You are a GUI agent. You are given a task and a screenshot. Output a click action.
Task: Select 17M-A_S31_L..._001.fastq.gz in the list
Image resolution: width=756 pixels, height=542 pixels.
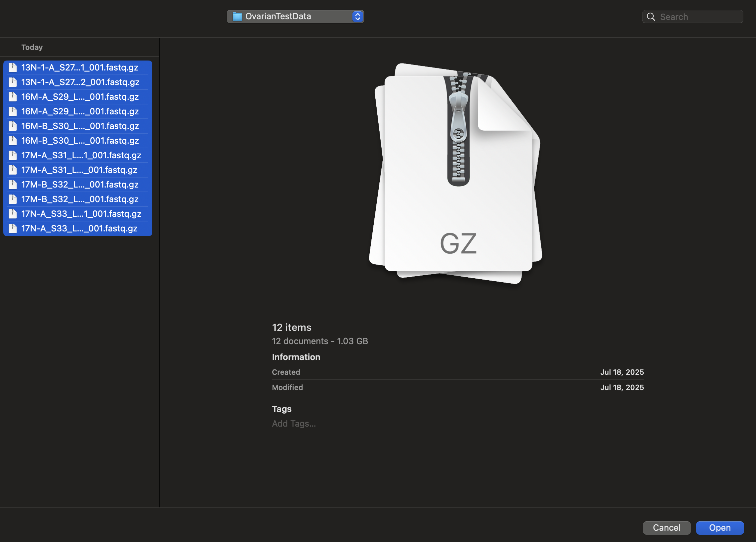tap(78, 170)
